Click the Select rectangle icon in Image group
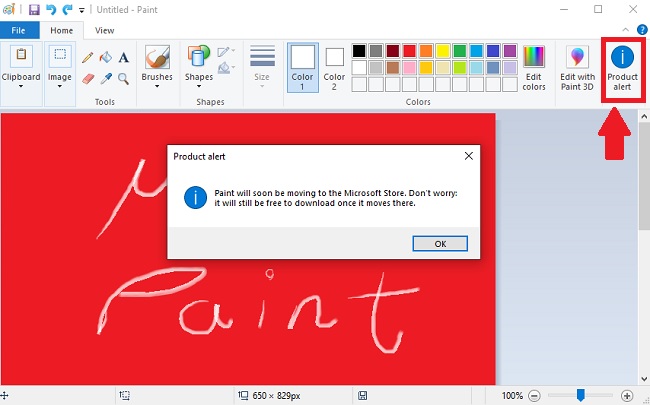Image resolution: width=650 pixels, height=405 pixels. pos(60,56)
